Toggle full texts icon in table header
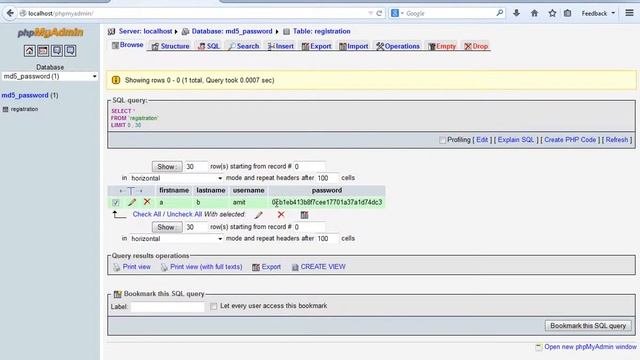 pos(131,191)
